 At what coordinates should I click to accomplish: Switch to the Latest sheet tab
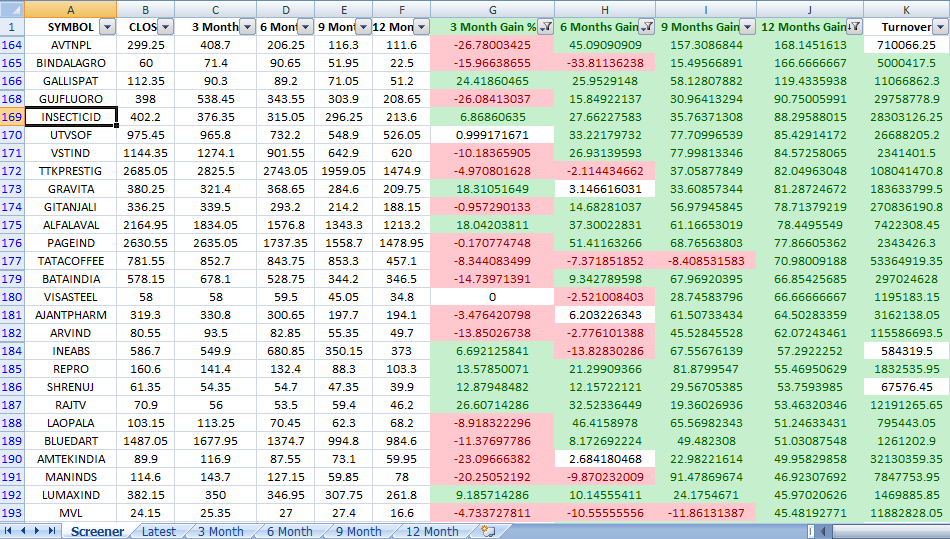pyautogui.click(x=159, y=532)
